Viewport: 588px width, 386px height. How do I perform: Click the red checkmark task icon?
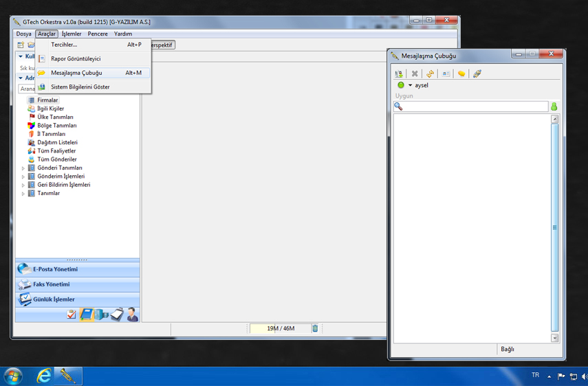click(72, 315)
